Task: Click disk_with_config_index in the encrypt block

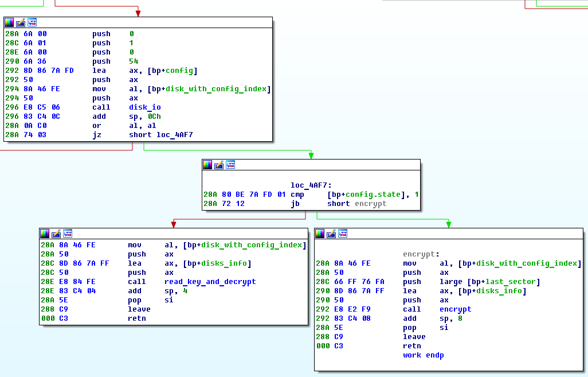Action: 527,263
